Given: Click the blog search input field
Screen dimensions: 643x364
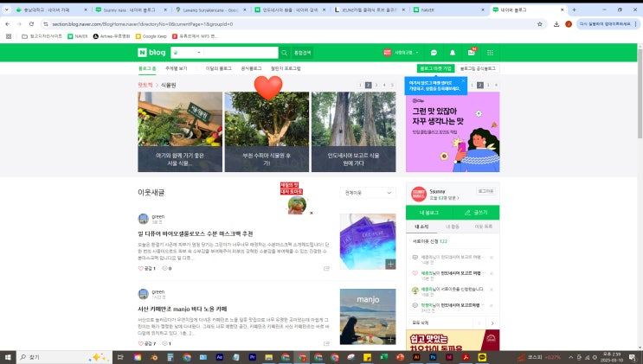Looking at the screenshot, I should click(x=241, y=53).
